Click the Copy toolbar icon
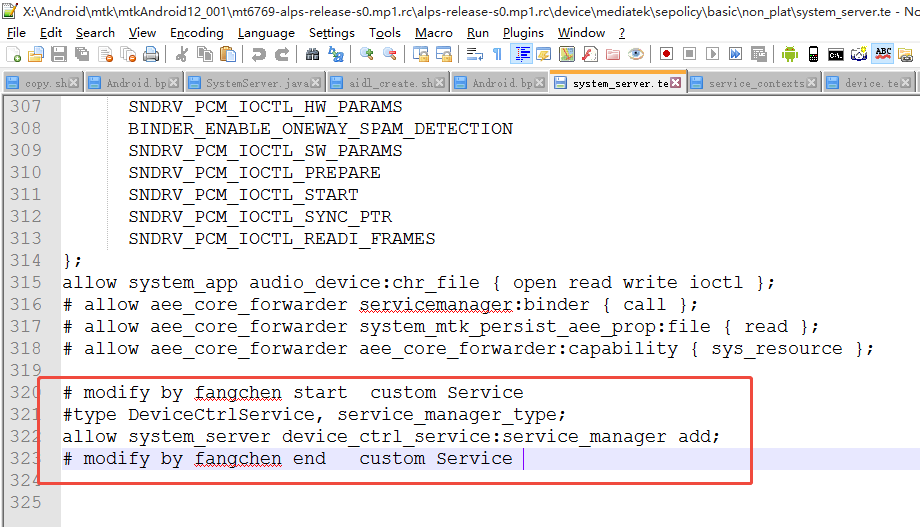The image size is (920, 527). click(x=205, y=55)
